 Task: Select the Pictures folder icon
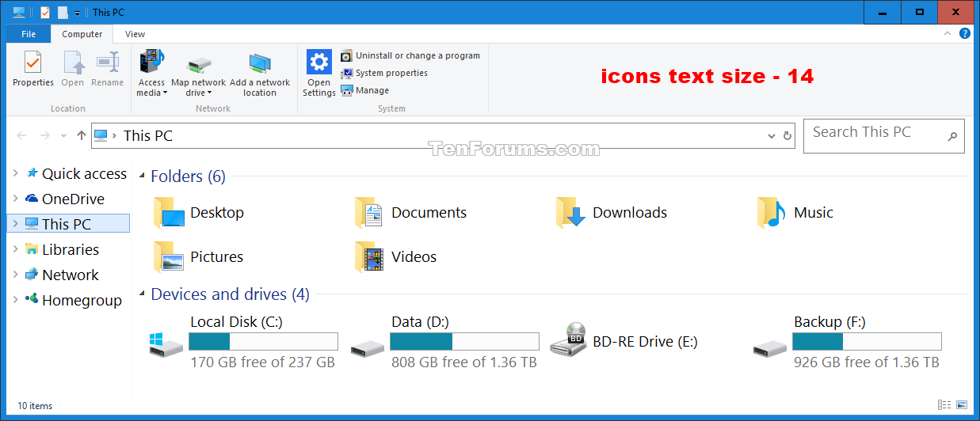tap(168, 256)
